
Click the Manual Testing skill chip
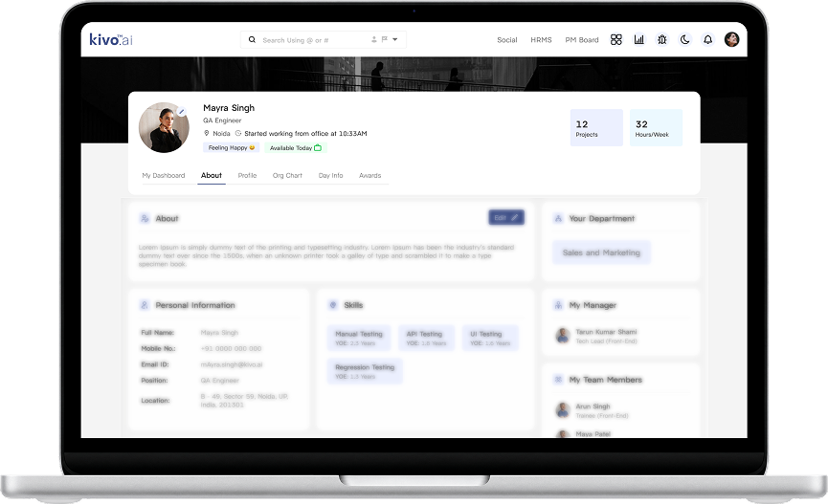(359, 338)
